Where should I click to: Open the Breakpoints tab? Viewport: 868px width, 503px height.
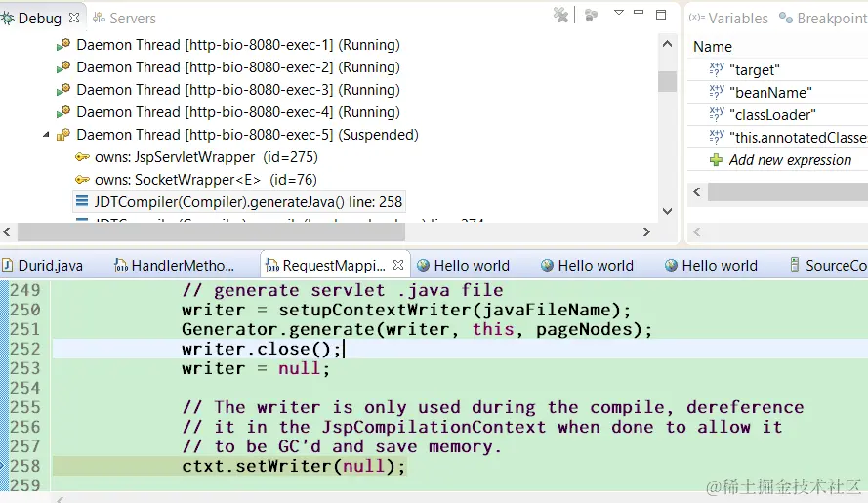click(x=823, y=19)
